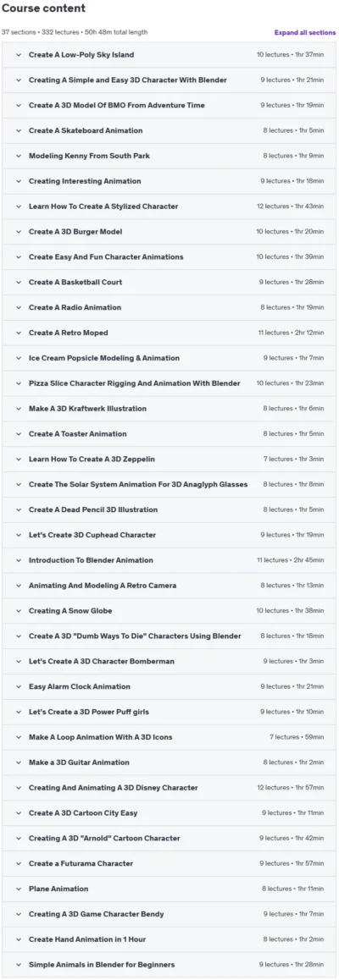339x980 pixels.
Task: Open the Create a Futurama Character section
Action: pyautogui.click(x=169, y=863)
